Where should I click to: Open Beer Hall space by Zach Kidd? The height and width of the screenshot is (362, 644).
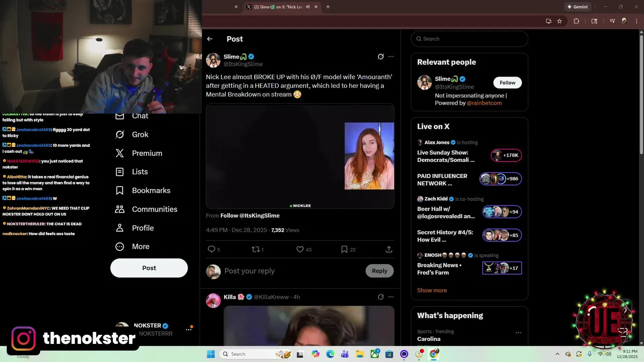click(x=446, y=213)
